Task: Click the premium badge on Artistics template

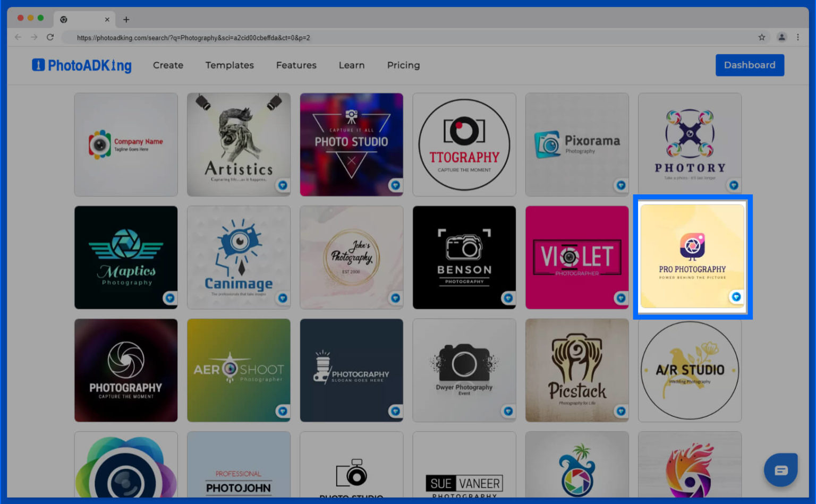Action: point(283,185)
